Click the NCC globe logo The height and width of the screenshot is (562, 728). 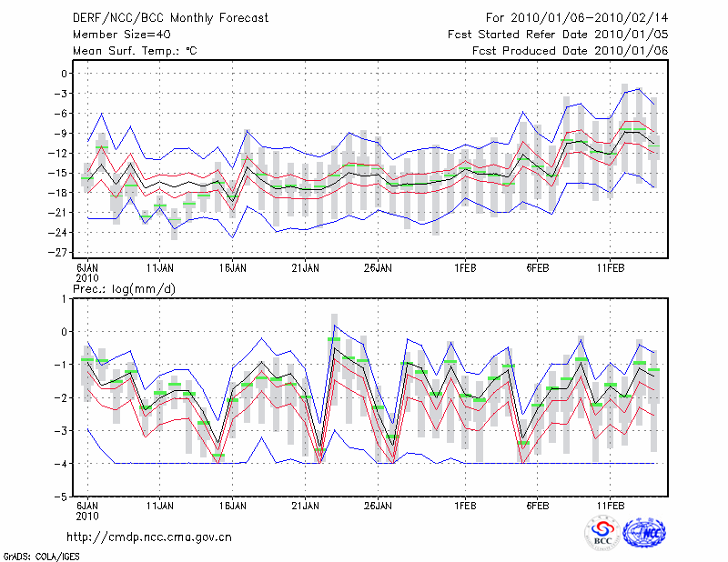tap(643, 533)
